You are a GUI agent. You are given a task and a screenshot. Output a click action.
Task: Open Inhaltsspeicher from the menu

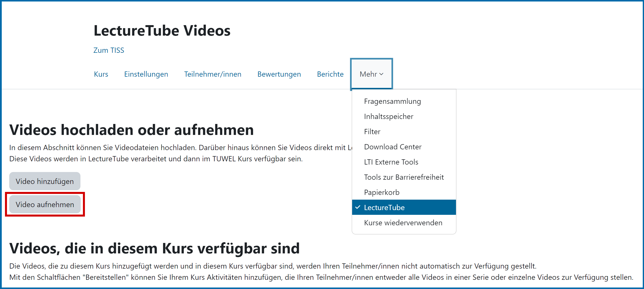(404, 116)
